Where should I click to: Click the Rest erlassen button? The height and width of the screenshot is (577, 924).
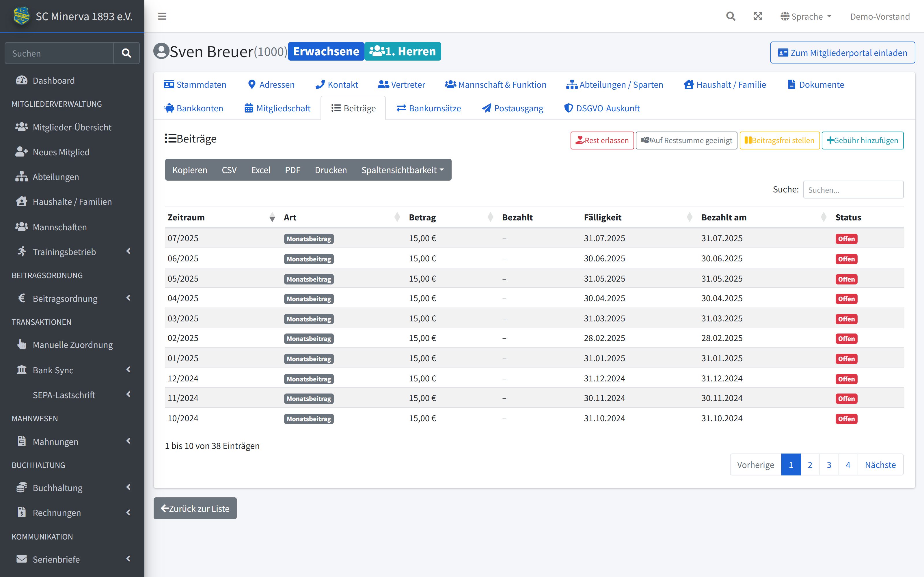602,140
